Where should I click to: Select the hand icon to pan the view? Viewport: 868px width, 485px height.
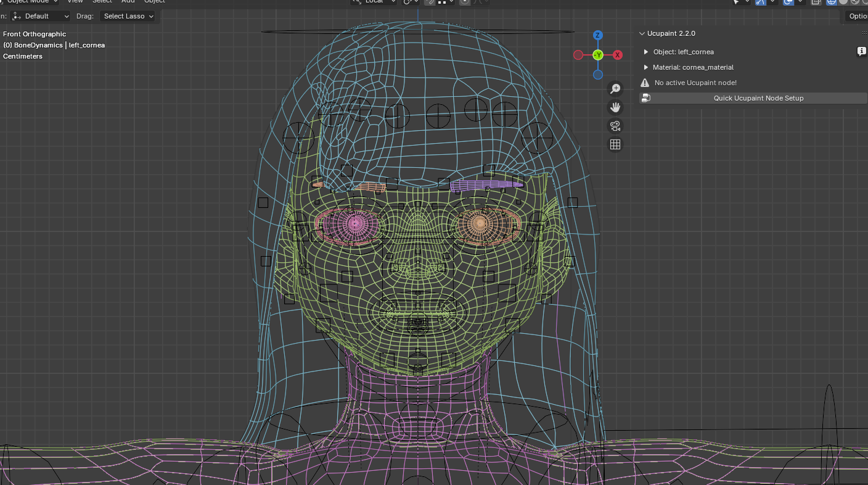(615, 107)
